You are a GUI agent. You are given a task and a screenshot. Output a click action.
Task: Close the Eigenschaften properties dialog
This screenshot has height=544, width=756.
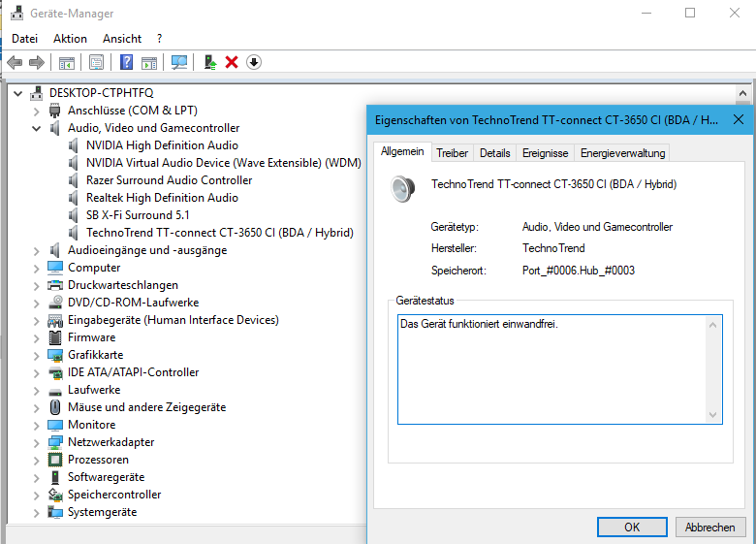click(x=739, y=119)
